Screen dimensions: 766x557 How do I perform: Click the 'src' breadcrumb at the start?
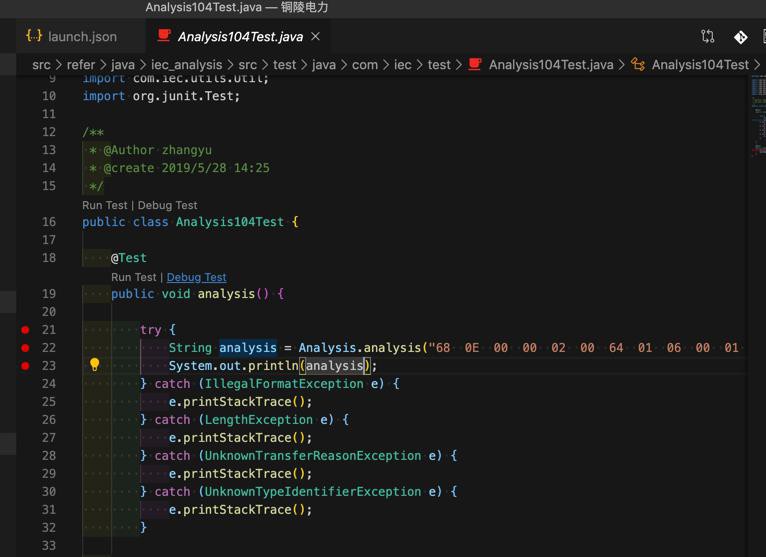tap(42, 65)
